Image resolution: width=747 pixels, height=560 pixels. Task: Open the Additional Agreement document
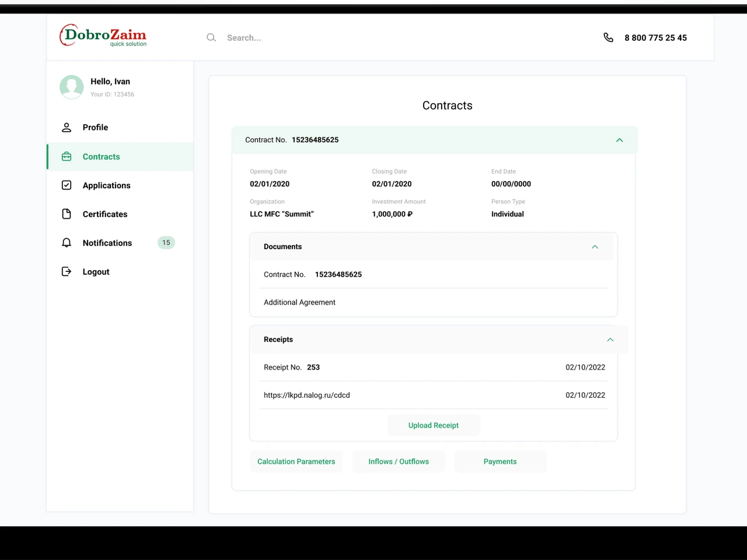[299, 302]
